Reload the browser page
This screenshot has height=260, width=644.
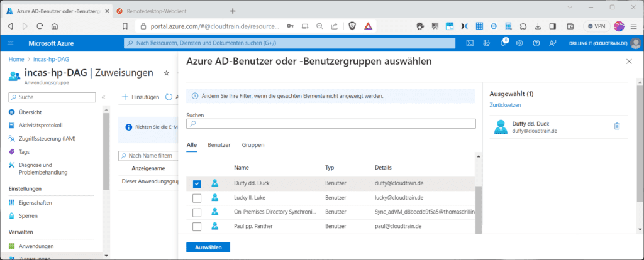[40, 26]
